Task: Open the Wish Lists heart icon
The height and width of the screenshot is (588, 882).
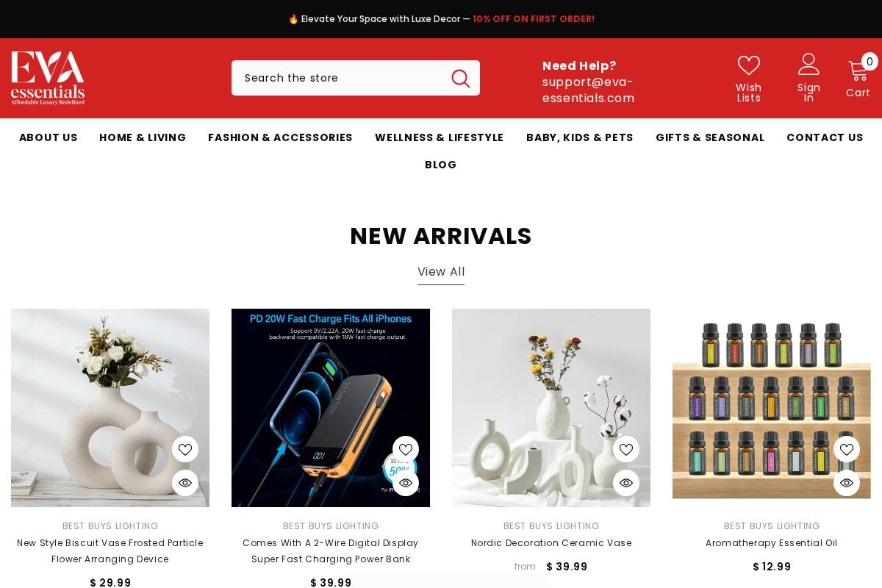Action: tap(749, 65)
